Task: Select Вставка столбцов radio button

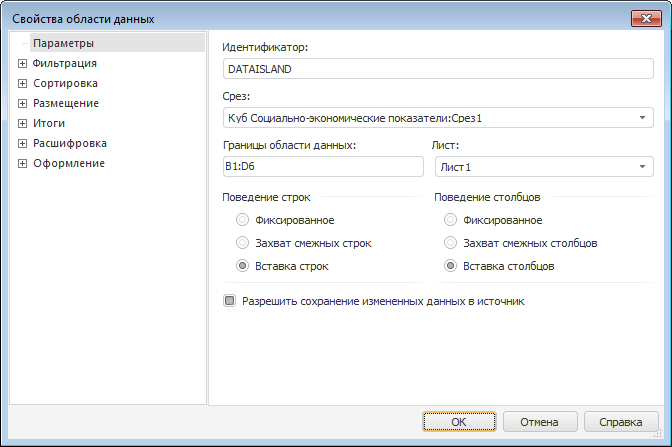Action: (x=451, y=266)
